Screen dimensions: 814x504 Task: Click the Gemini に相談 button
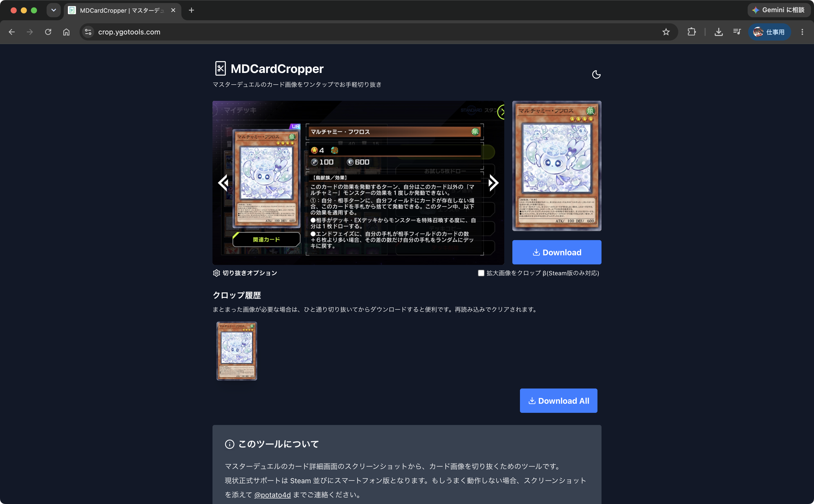click(x=779, y=10)
